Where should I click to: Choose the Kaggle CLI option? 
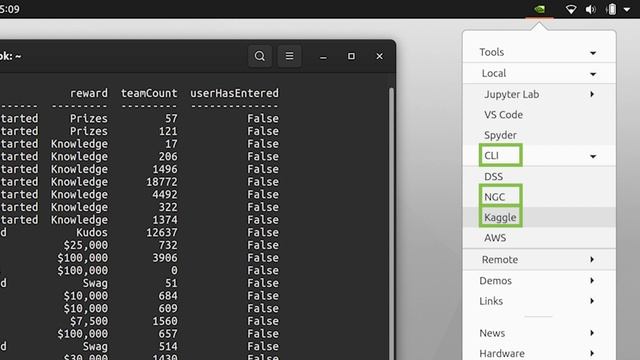539,217
